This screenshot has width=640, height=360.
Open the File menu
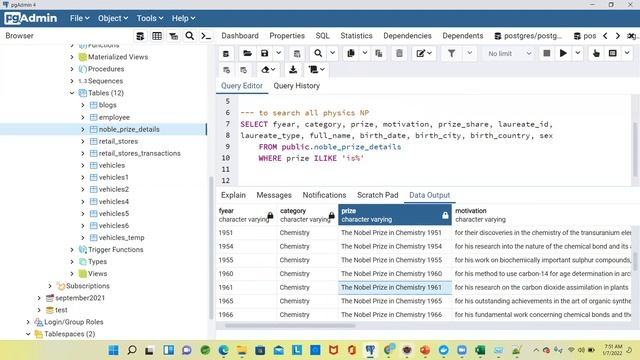[79, 18]
